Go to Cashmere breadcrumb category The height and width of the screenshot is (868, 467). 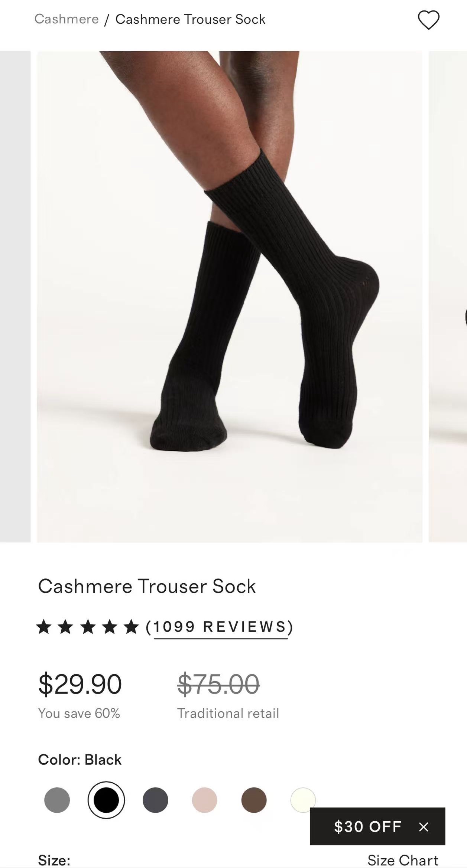point(67,19)
